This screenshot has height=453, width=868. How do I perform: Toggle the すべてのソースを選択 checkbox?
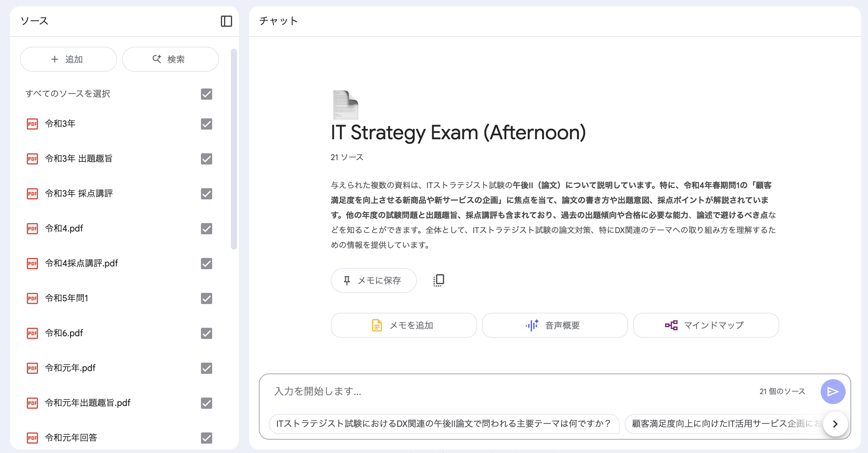pos(207,94)
